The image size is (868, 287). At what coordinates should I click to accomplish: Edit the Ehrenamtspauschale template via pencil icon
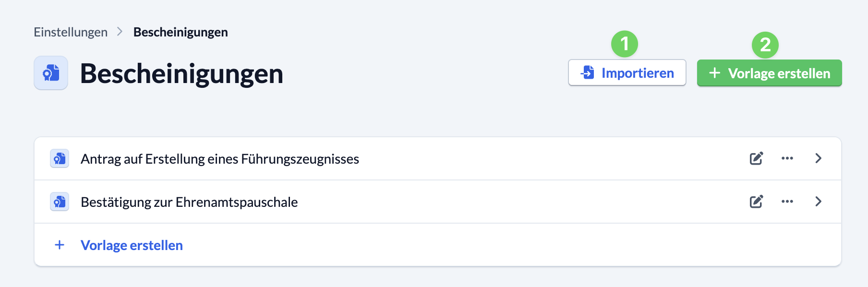click(x=757, y=202)
